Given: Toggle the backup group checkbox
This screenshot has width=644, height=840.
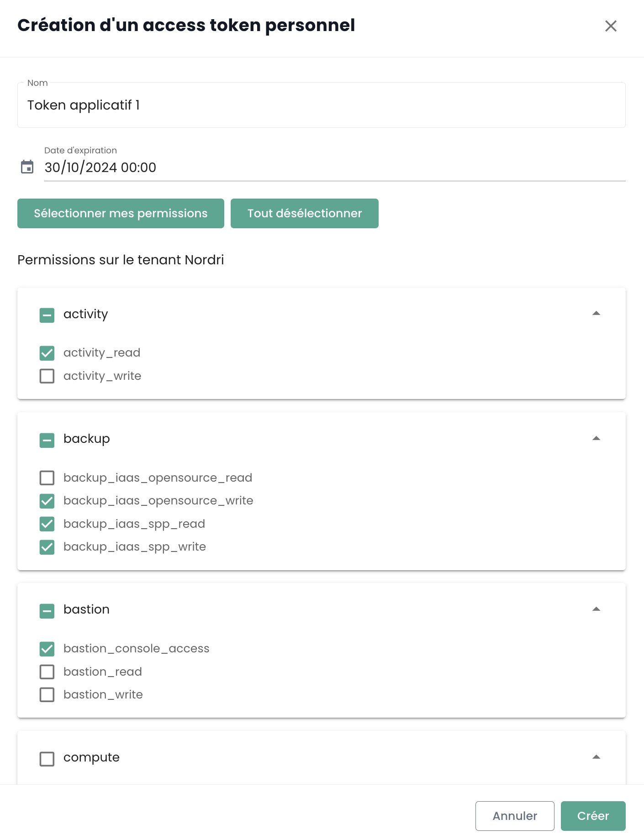Looking at the screenshot, I should 47,440.
